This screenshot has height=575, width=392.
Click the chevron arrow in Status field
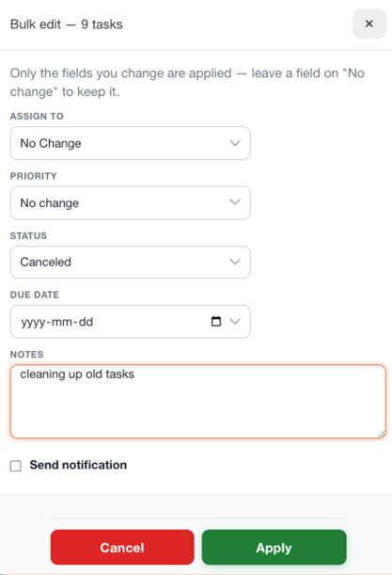point(235,263)
